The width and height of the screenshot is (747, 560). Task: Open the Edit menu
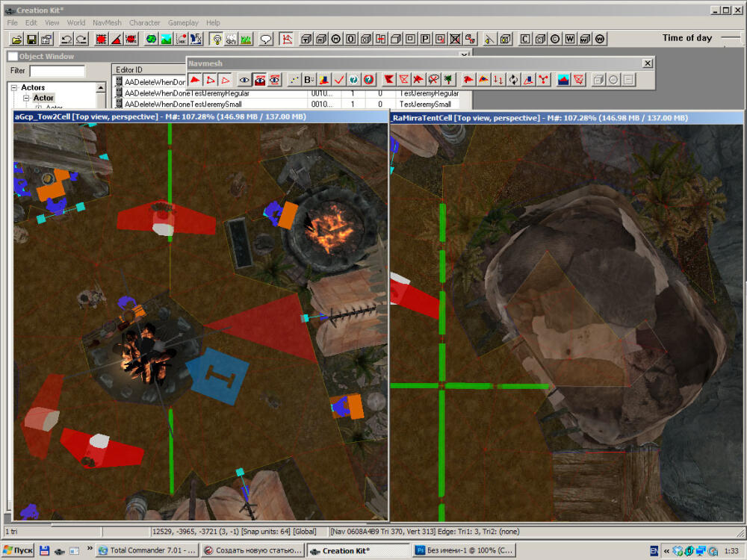coord(31,22)
